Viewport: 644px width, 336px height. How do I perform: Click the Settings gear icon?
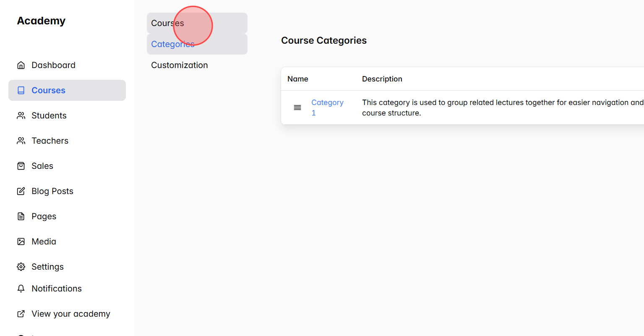coord(21,266)
